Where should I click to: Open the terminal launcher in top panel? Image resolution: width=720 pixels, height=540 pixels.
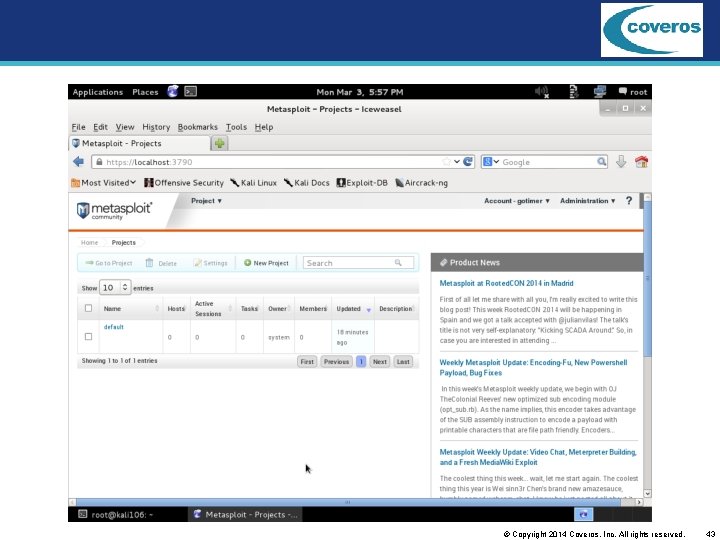191,91
